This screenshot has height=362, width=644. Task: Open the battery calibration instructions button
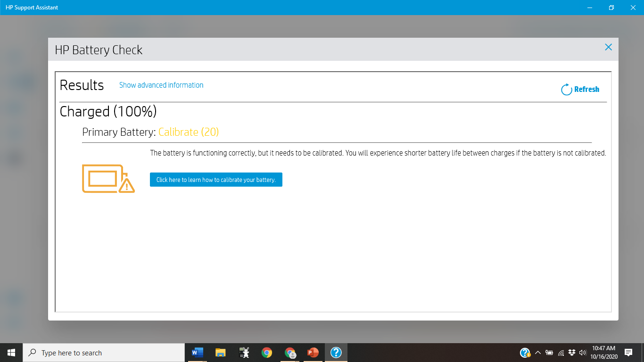point(216,180)
